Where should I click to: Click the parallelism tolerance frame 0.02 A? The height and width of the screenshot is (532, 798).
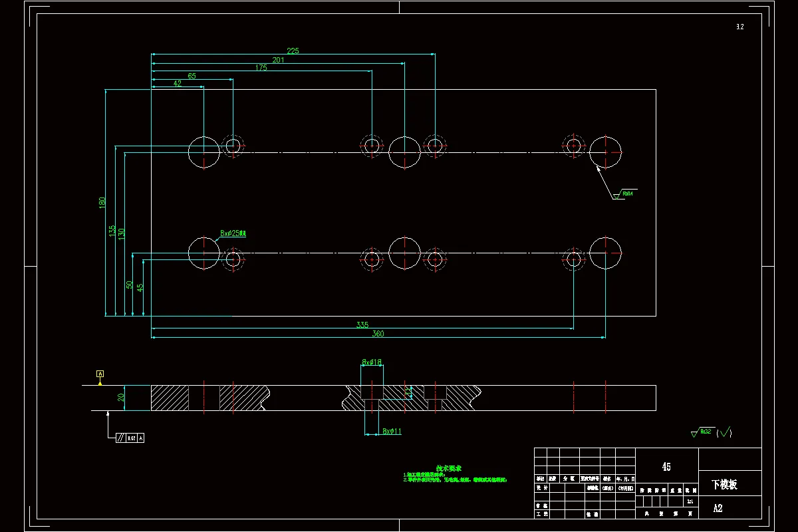point(130,438)
